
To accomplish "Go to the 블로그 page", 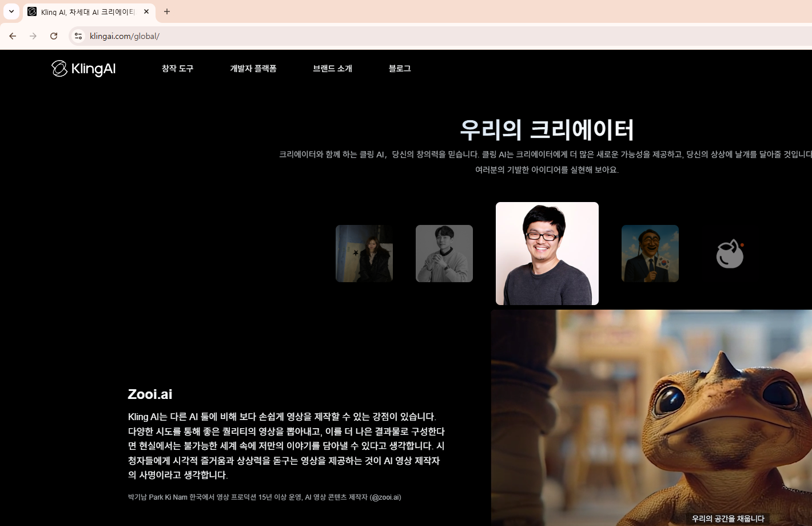I will pos(400,69).
